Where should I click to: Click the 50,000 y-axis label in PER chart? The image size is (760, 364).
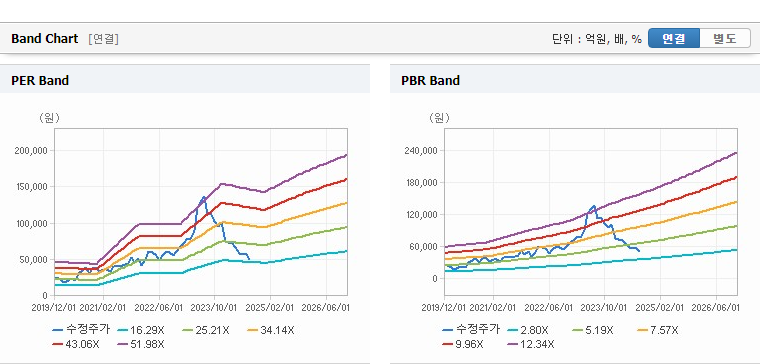(33, 260)
